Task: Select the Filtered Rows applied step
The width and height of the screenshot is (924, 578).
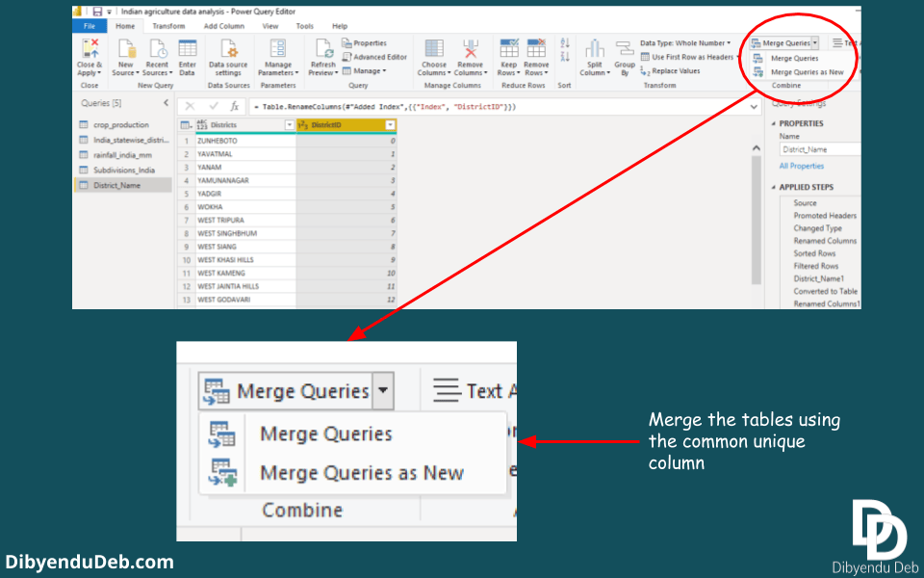Action: 815,266
